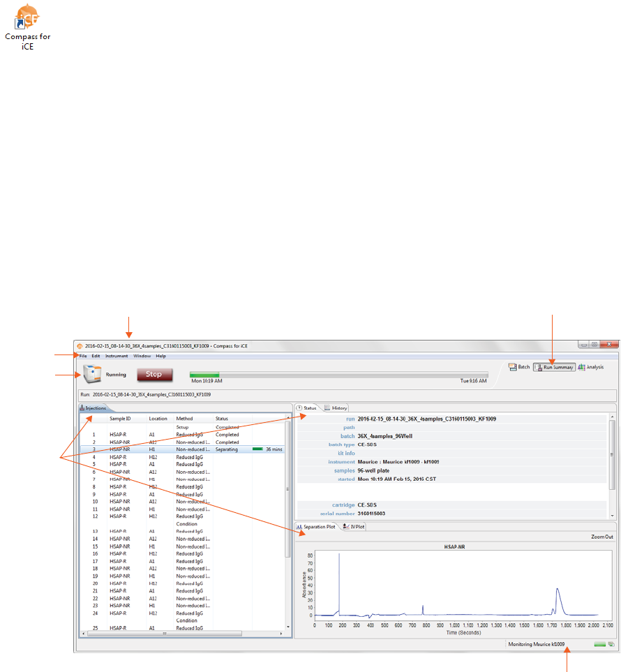Viewport: 621px width, 672px height.
Task: Switch to the Analysis screen
Action: point(590,367)
